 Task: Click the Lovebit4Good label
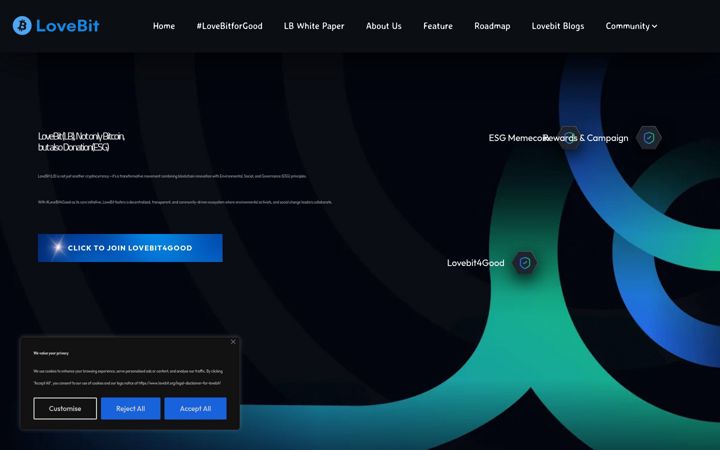coord(476,263)
